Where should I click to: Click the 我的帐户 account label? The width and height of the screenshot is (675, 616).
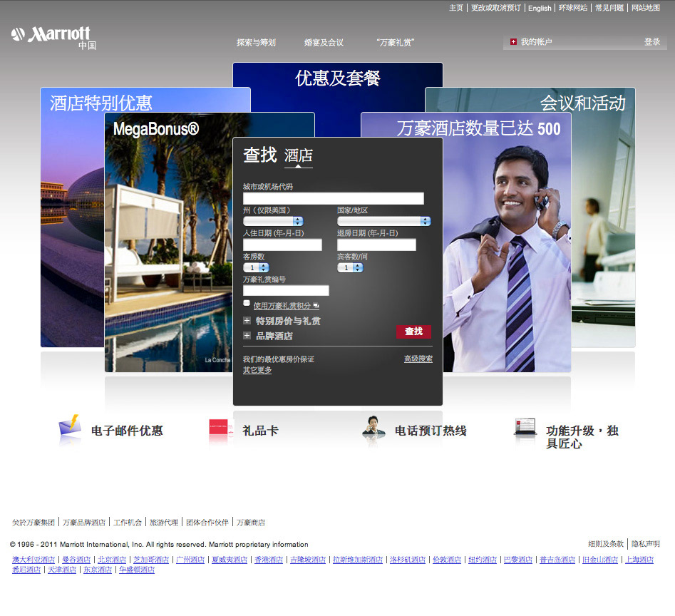click(x=537, y=42)
